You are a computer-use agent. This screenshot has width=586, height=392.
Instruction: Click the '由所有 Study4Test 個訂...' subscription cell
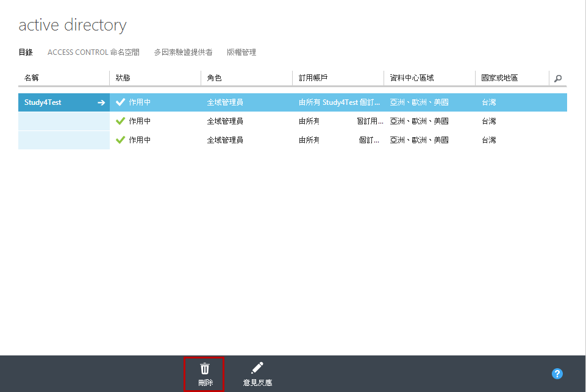(x=339, y=102)
